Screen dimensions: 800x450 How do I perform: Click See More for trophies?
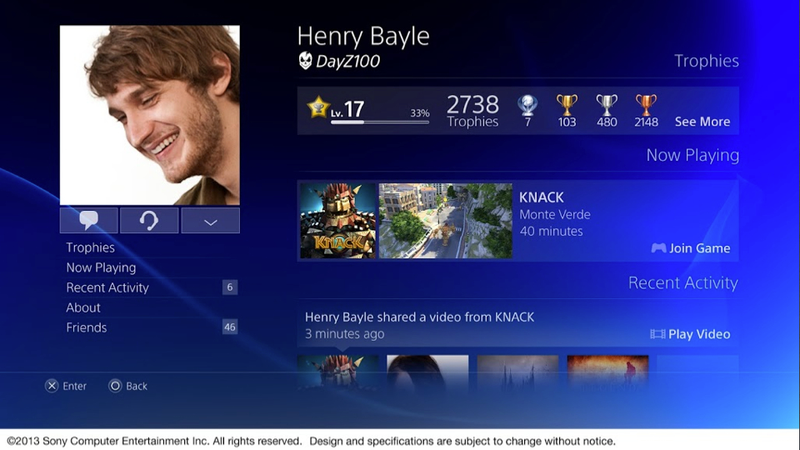point(702,121)
